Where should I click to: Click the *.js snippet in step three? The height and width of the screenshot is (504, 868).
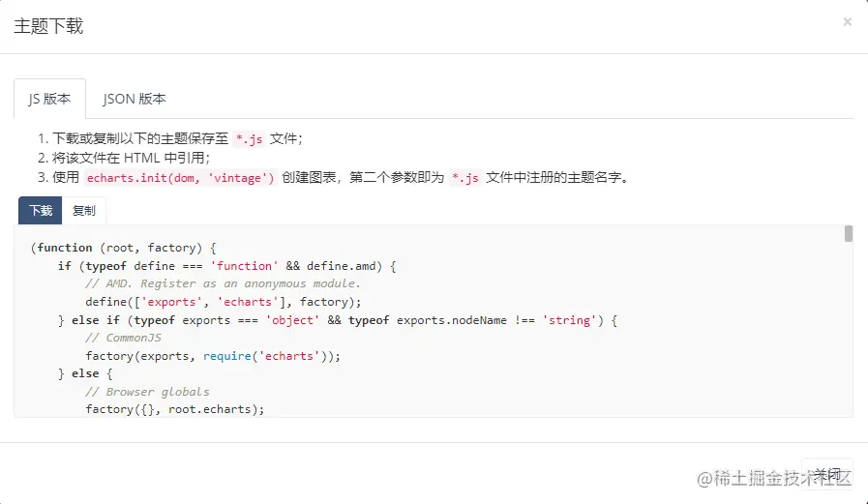465,178
